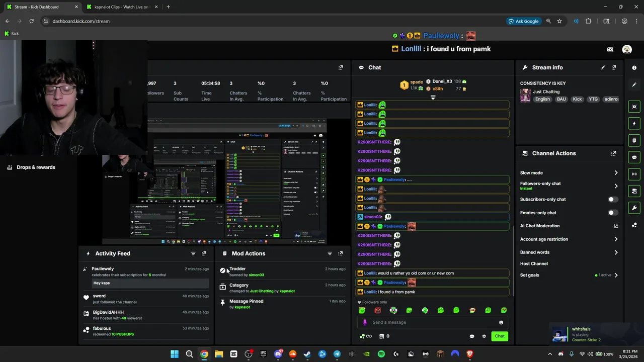Viewport: 644px width, 362px height.
Task: Pop out the Stream info panel
Action: click(x=614, y=67)
